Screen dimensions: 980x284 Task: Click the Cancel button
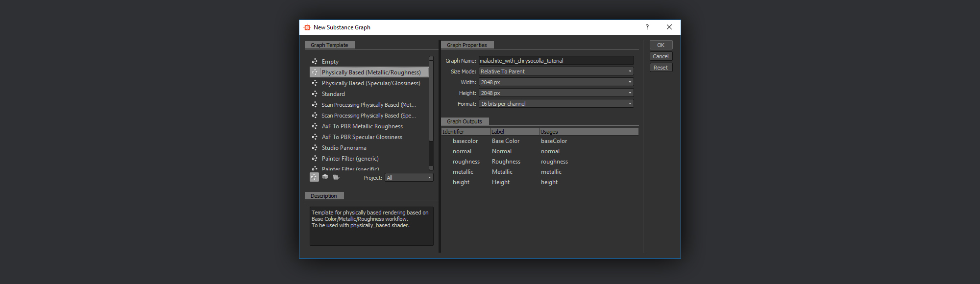tap(661, 56)
